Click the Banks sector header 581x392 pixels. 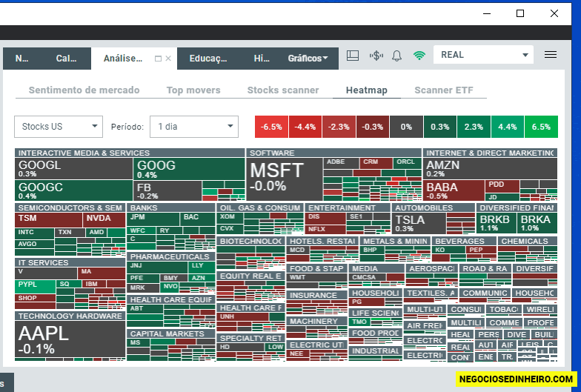pyautogui.click(x=170, y=207)
